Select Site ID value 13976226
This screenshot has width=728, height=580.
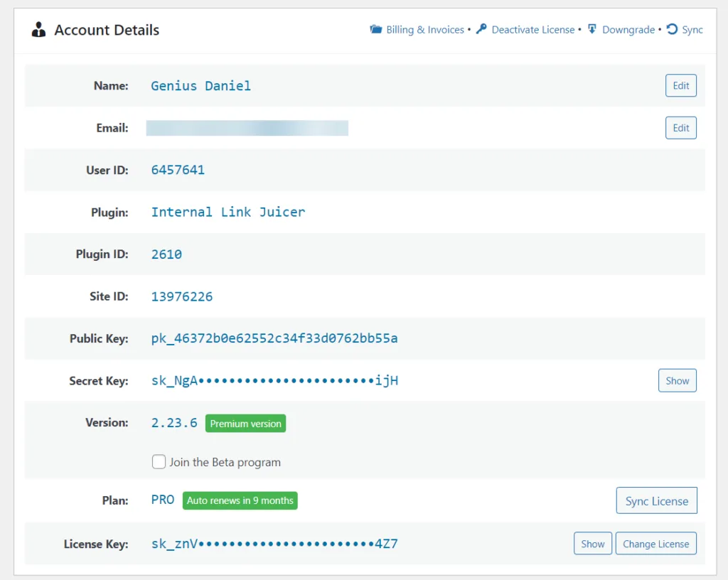[x=182, y=296]
